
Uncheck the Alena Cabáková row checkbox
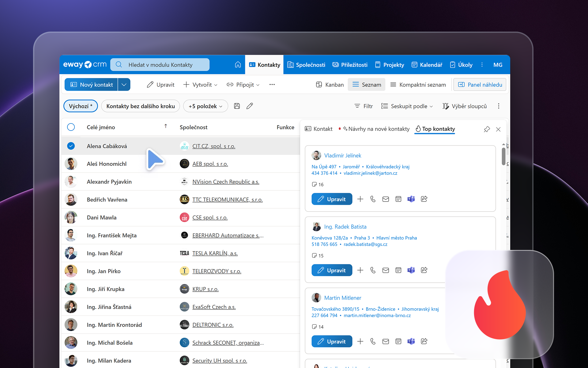[71, 146]
